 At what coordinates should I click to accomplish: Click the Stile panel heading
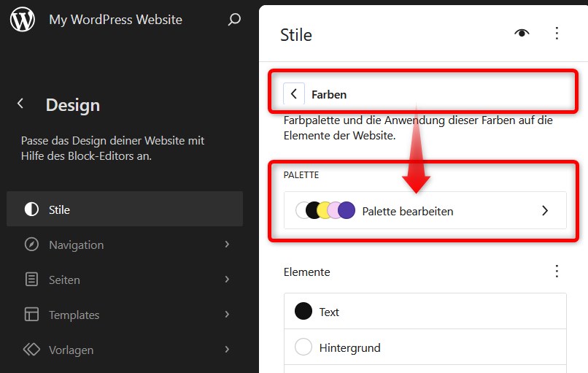click(x=296, y=35)
